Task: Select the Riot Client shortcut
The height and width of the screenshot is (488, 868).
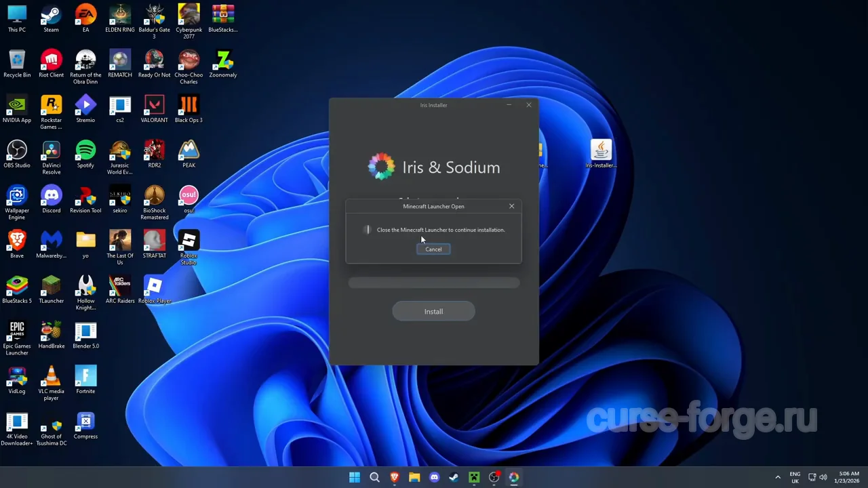Action: [x=51, y=64]
